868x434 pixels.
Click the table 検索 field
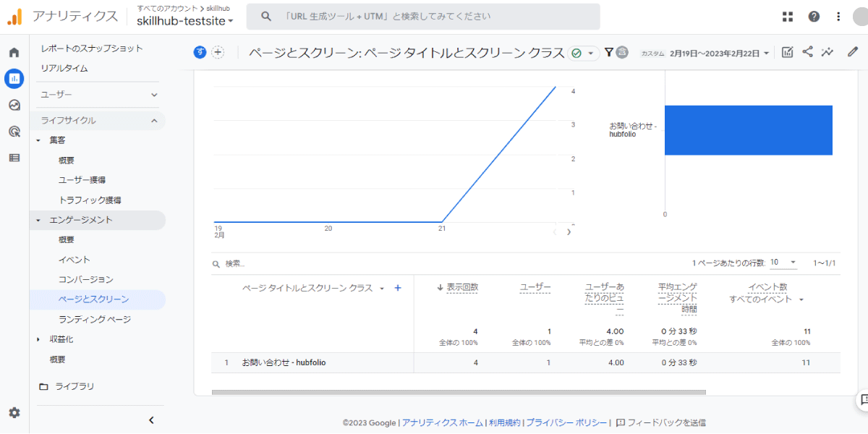pyautogui.click(x=235, y=264)
